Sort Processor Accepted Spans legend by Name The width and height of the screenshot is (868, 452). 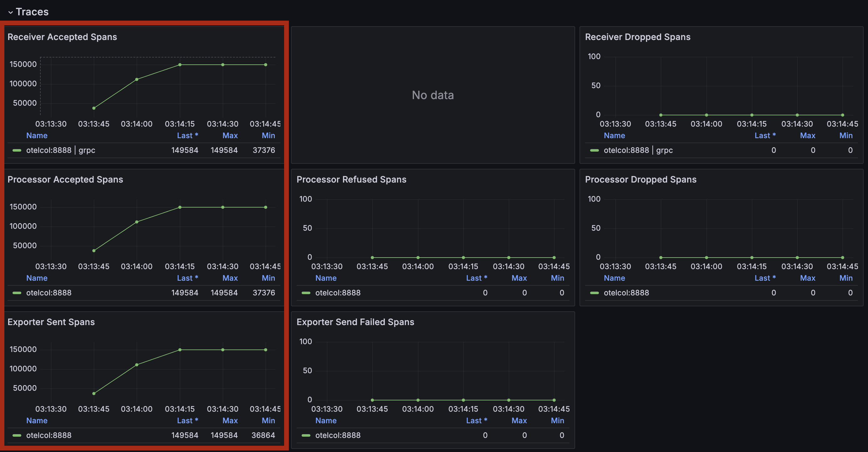[x=37, y=278]
